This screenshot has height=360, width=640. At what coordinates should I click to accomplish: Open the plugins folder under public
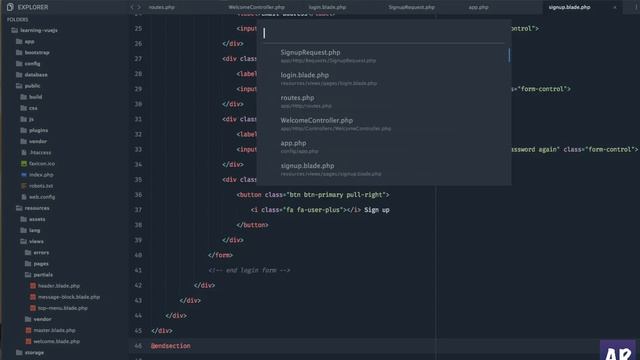[x=34, y=130]
